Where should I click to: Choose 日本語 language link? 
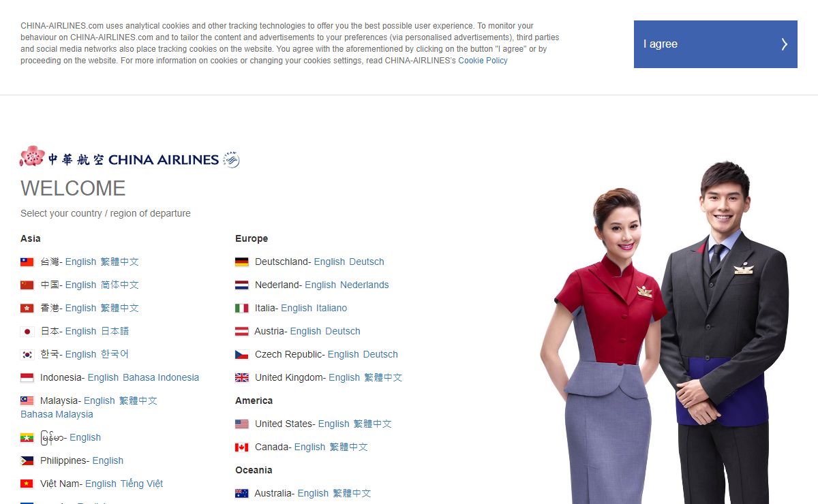[x=115, y=331]
